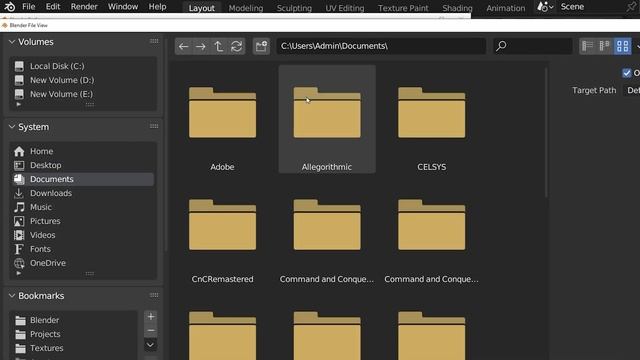Go to OneDrive location
The height and width of the screenshot is (360, 640).
[x=82, y=263]
